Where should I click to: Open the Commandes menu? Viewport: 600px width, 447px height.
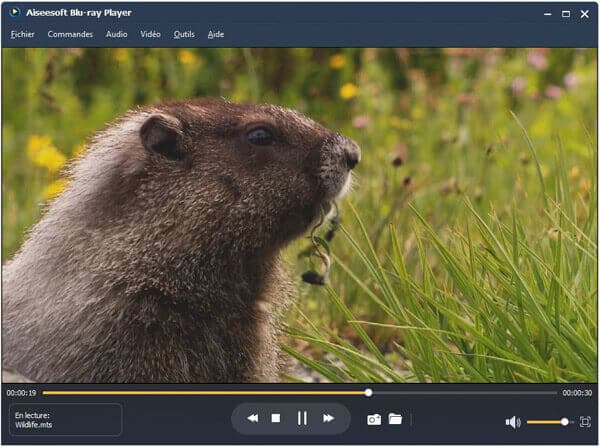(70, 34)
